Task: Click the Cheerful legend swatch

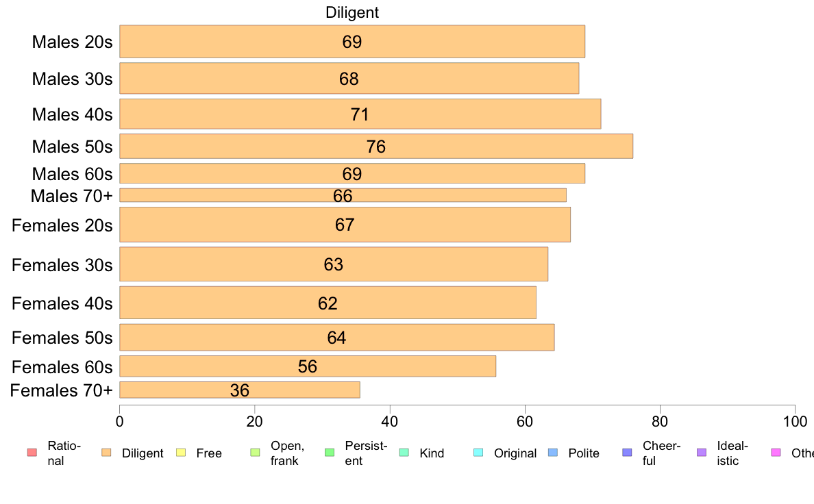Action: [627, 453]
